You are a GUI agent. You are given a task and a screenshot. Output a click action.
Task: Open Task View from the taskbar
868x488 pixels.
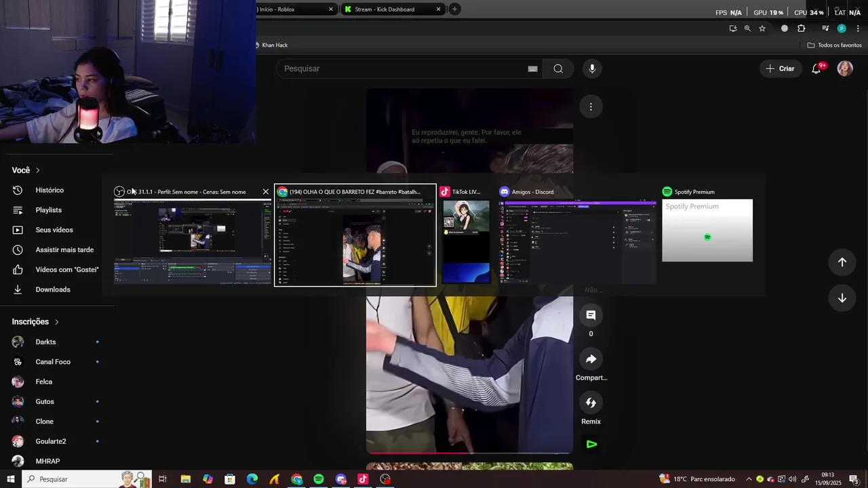(163, 479)
